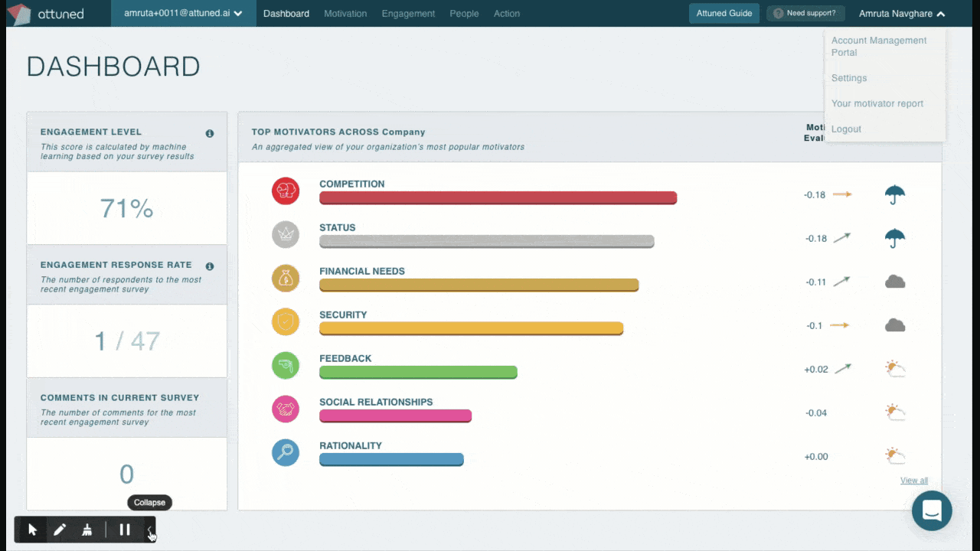The image size is (980, 551).
Task: Click the SECURITY yellow bar
Action: point(471,329)
